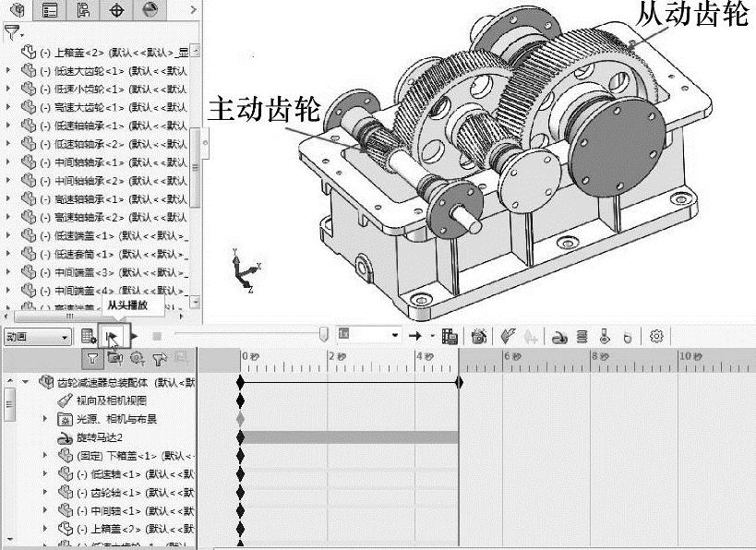Select (-) 上箱盖<2> in feature tree
This screenshot has width=756, height=550.
(x=114, y=53)
